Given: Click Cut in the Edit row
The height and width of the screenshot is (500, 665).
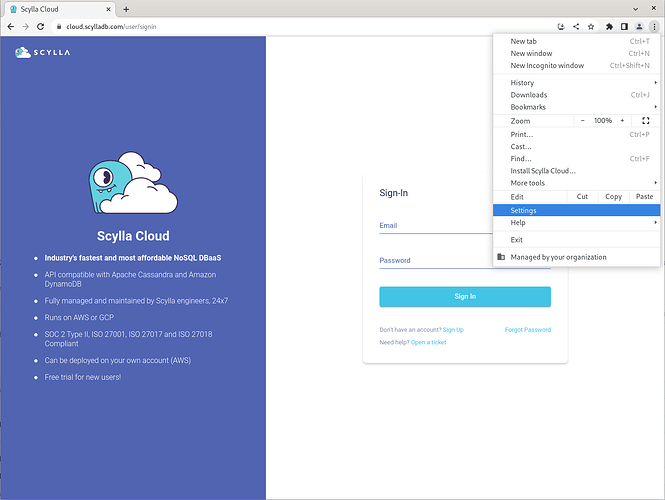Looking at the screenshot, I should 582,197.
